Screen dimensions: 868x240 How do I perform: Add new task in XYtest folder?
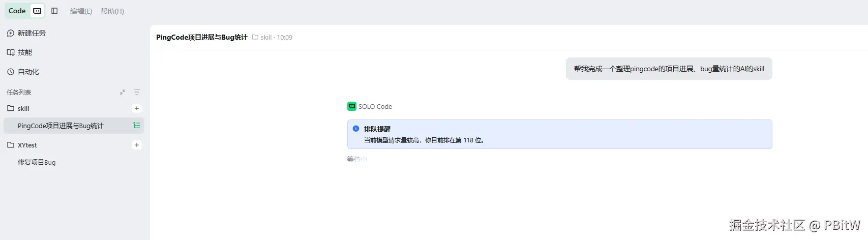pos(137,145)
